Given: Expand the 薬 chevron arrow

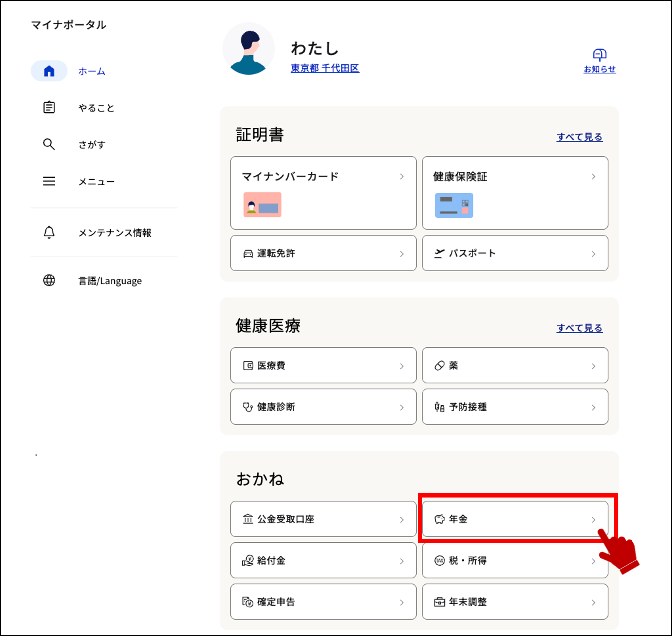Looking at the screenshot, I should tap(593, 366).
